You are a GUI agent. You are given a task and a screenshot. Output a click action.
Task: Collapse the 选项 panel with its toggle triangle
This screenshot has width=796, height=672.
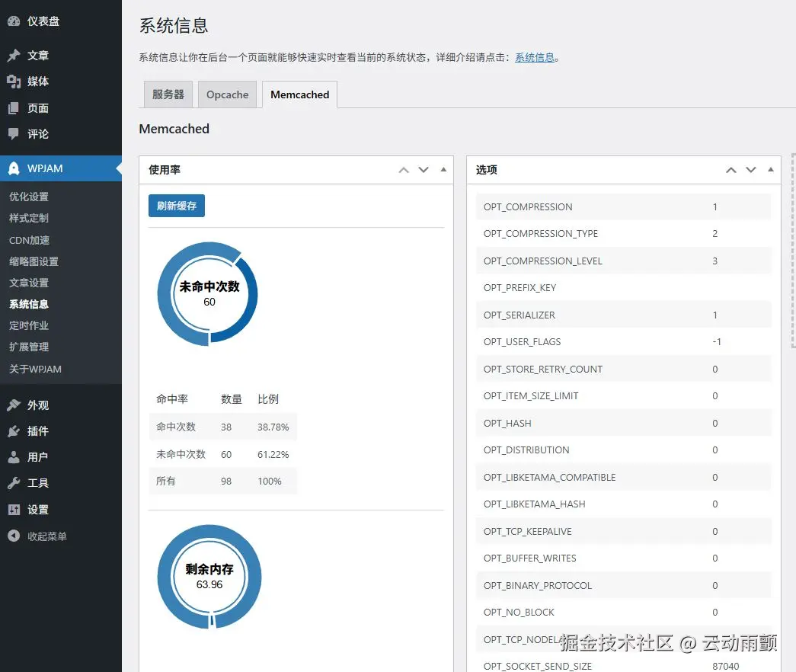point(771,170)
